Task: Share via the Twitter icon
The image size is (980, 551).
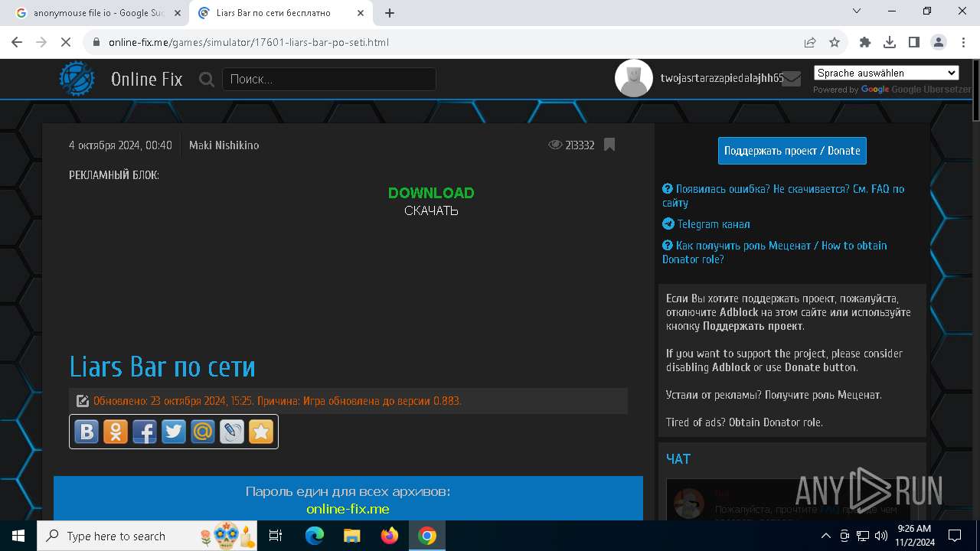Action: pyautogui.click(x=174, y=432)
